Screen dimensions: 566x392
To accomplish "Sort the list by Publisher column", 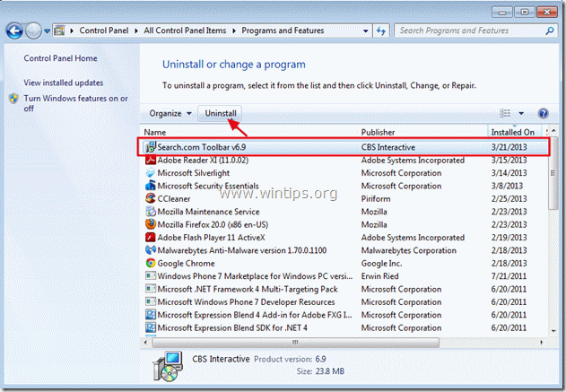I will [378, 132].
